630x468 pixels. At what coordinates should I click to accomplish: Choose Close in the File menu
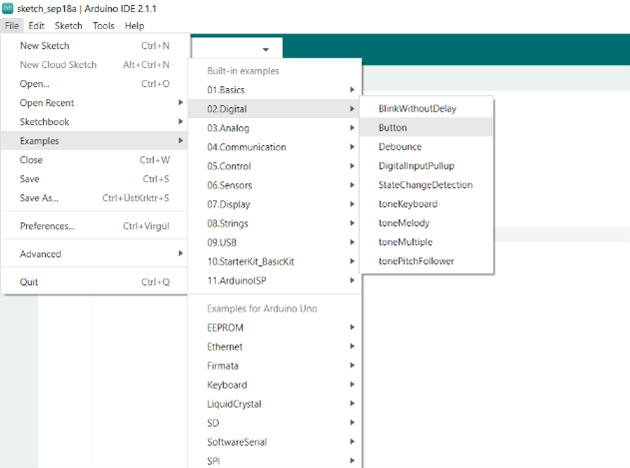tap(95, 160)
